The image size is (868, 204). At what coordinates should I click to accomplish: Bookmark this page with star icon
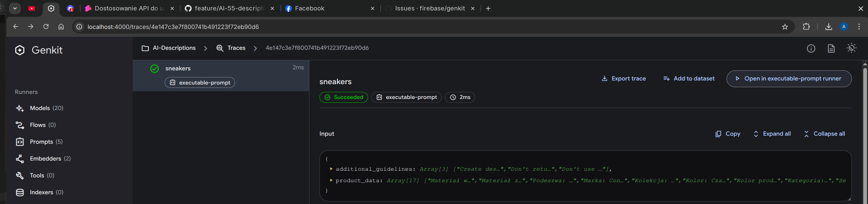point(785,27)
